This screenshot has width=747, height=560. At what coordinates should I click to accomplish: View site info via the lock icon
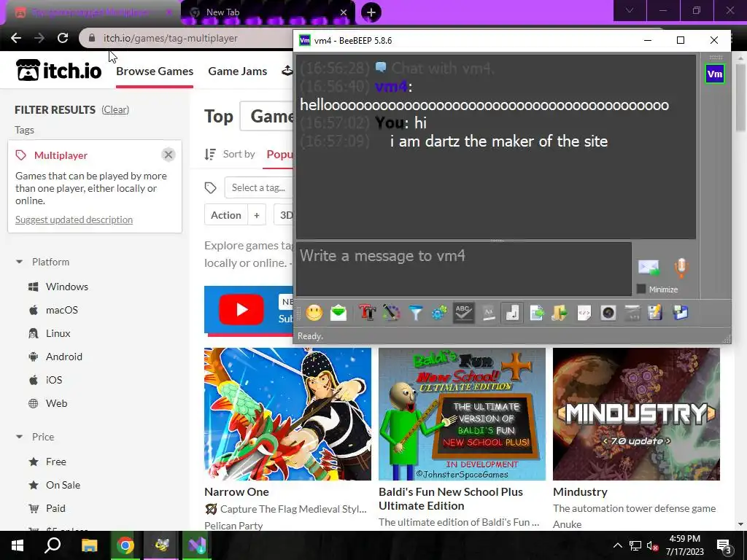(x=93, y=38)
